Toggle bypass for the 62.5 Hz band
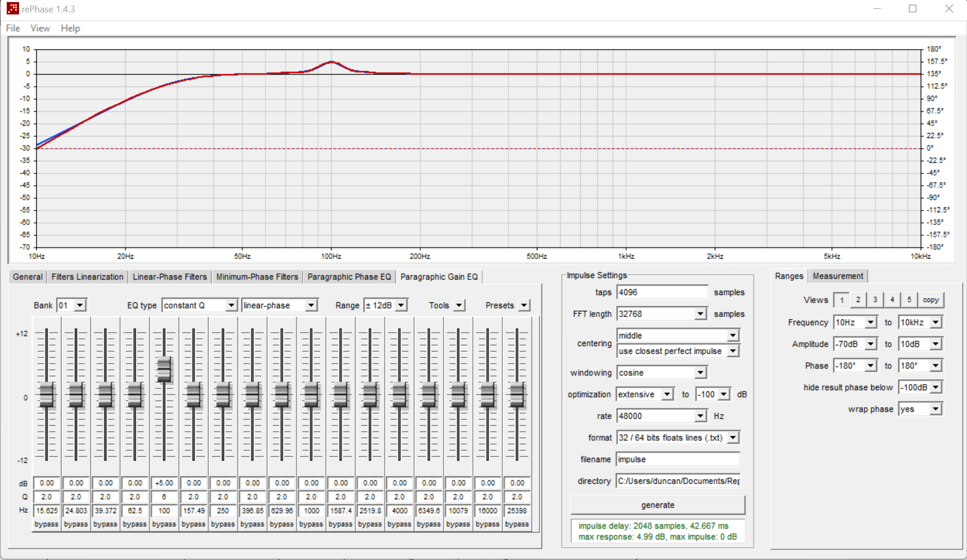The width and height of the screenshot is (967, 560). point(135,524)
